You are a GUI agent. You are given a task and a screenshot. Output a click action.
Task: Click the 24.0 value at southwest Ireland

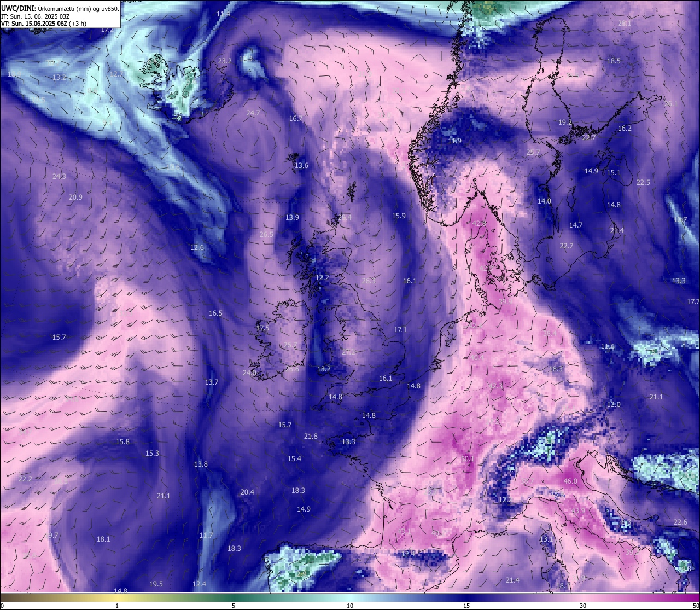click(249, 373)
